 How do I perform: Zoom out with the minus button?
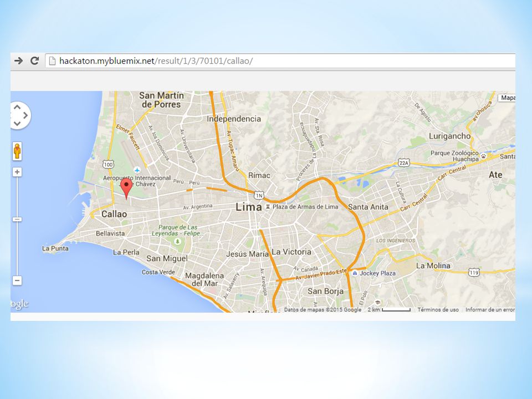[17, 280]
